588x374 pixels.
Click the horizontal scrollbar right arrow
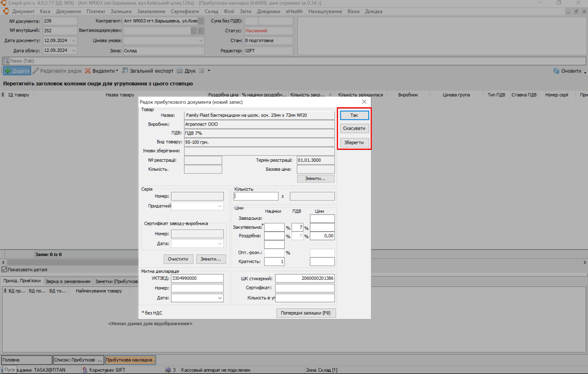[585, 262]
